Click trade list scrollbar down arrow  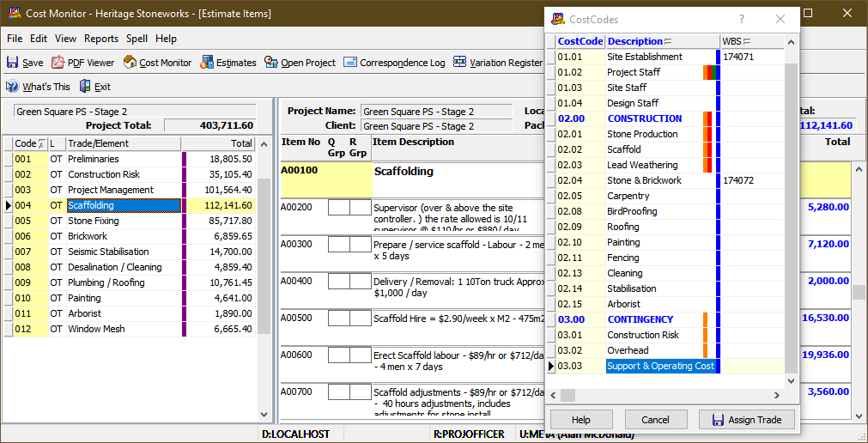click(x=264, y=414)
